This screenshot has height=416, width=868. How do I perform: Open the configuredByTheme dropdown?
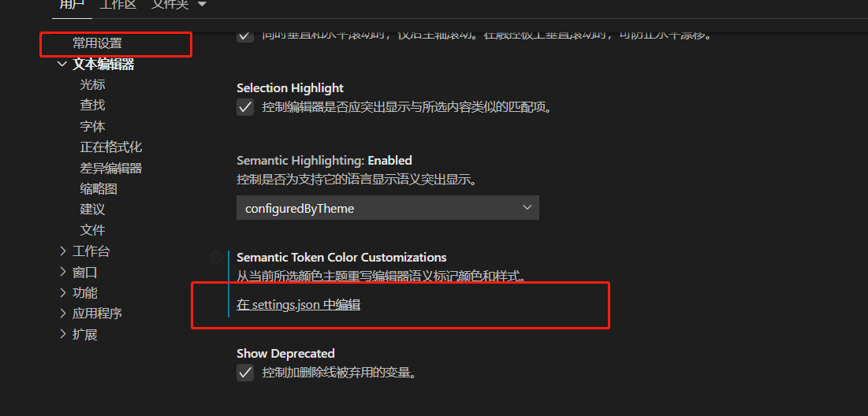pos(388,208)
